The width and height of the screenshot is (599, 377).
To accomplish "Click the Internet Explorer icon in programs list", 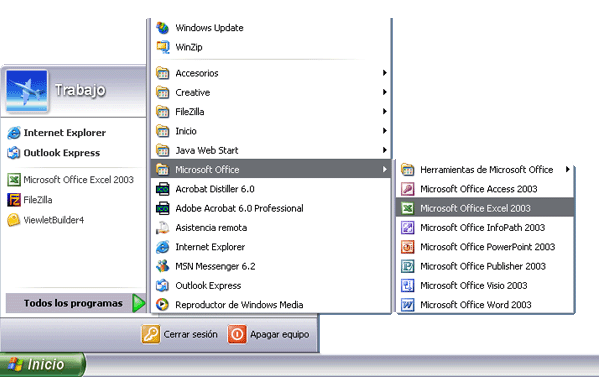I will point(163,247).
